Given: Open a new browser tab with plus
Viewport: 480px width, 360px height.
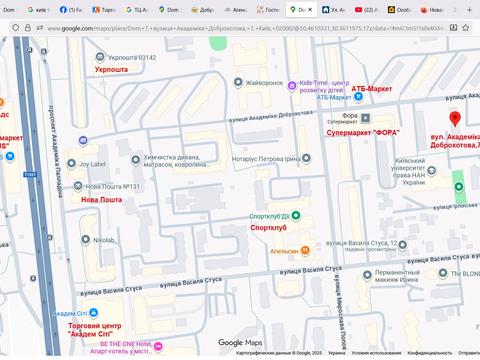Looking at the screenshot, I should [x=469, y=10].
